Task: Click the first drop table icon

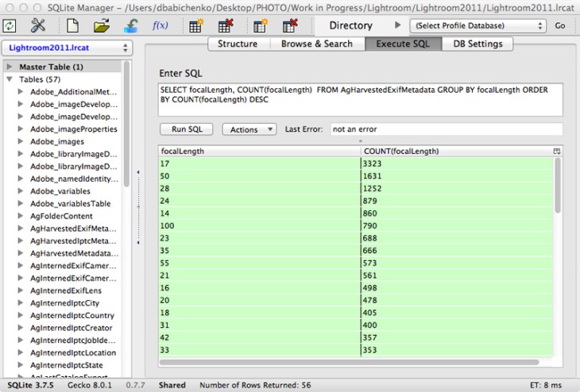Action: coord(225,26)
